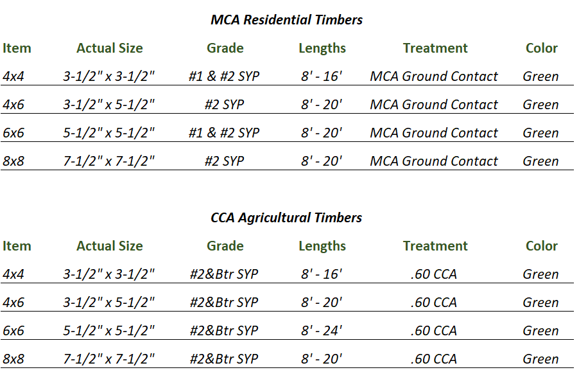Click the Grade header in MCA table

pyautogui.click(x=225, y=48)
